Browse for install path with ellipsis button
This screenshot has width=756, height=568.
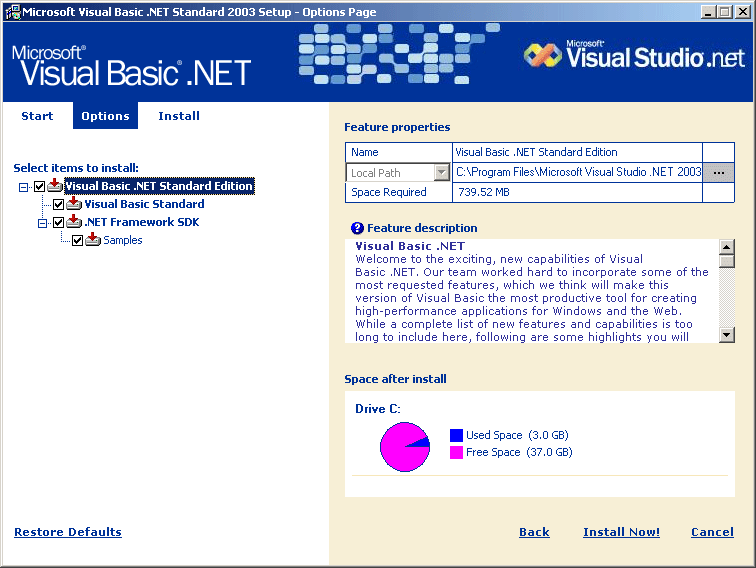[718, 172]
